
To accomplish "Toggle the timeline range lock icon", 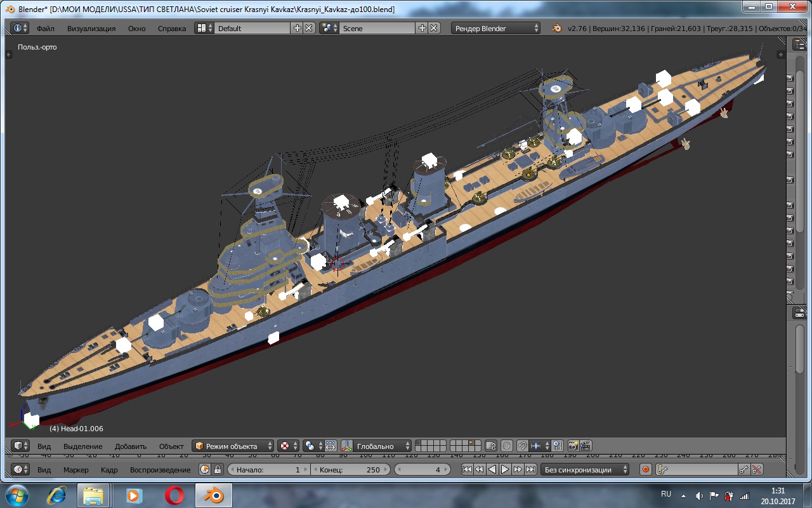I will (218, 470).
